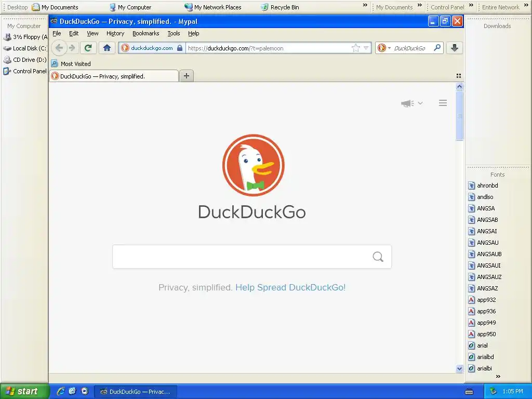
Task: Click the DuckDuckGo duck logo
Action: point(253,165)
